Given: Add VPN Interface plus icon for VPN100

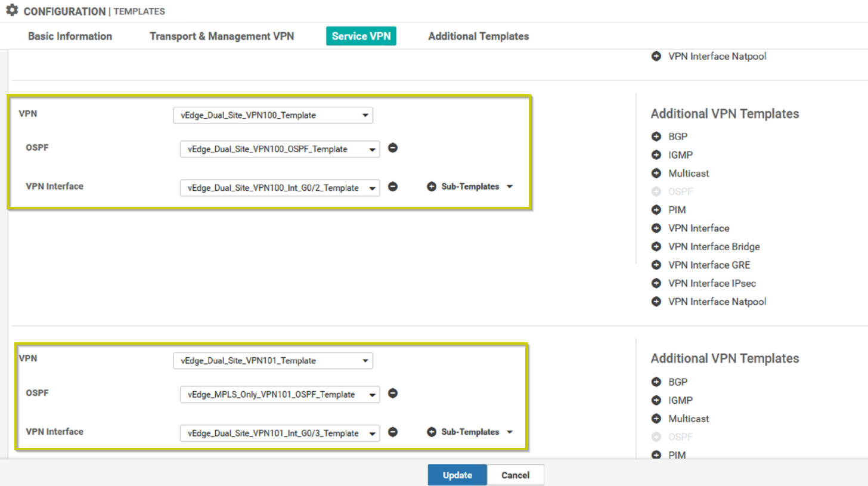Looking at the screenshot, I should click(656, 228).
